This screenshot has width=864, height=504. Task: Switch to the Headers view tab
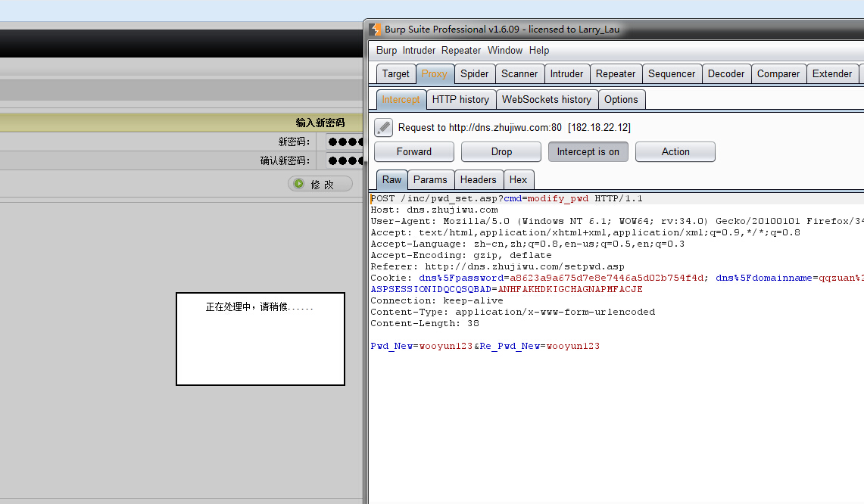pyautogui.click(x=479, y=179)
